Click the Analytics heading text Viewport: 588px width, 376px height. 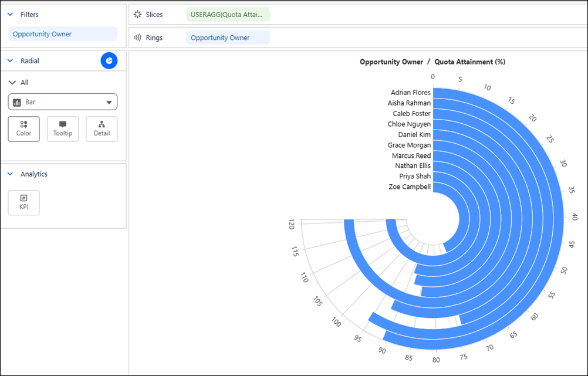point(34,174)
